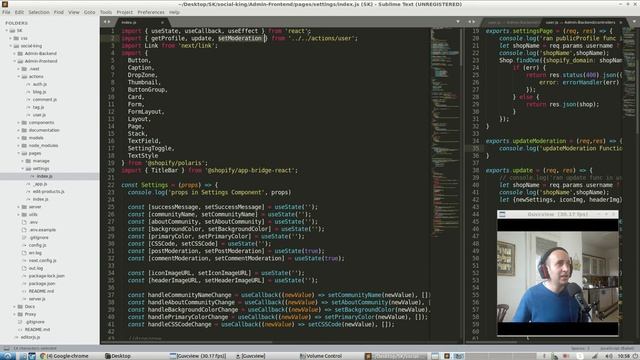This screenshot has width=640, height=360.
Task: Click line number 22 in left gutter
Action: [111, 185]
